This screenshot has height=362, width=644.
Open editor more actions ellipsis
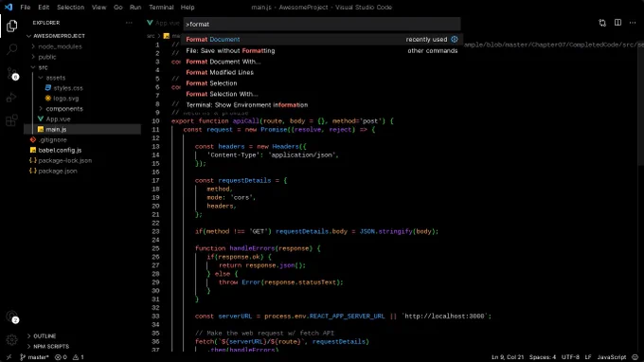tap(633, 23)
